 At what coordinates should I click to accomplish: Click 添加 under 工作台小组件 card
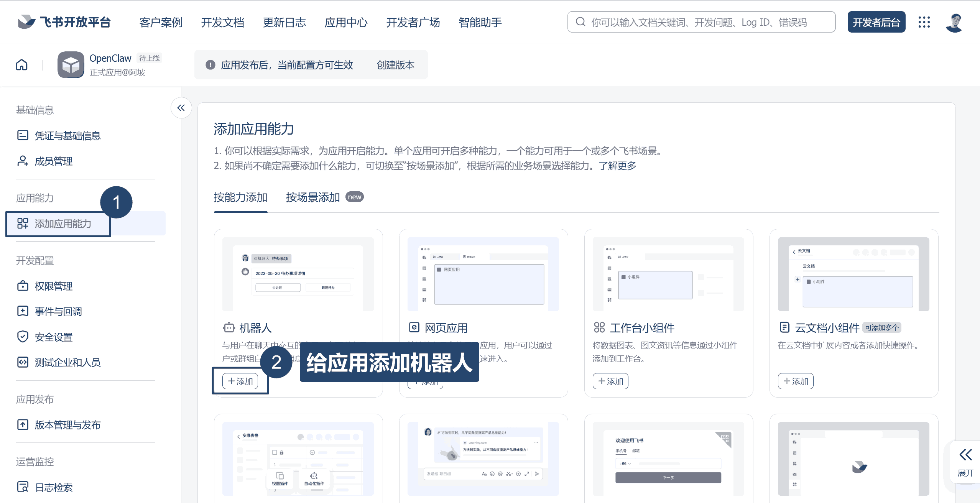[610, 381]
